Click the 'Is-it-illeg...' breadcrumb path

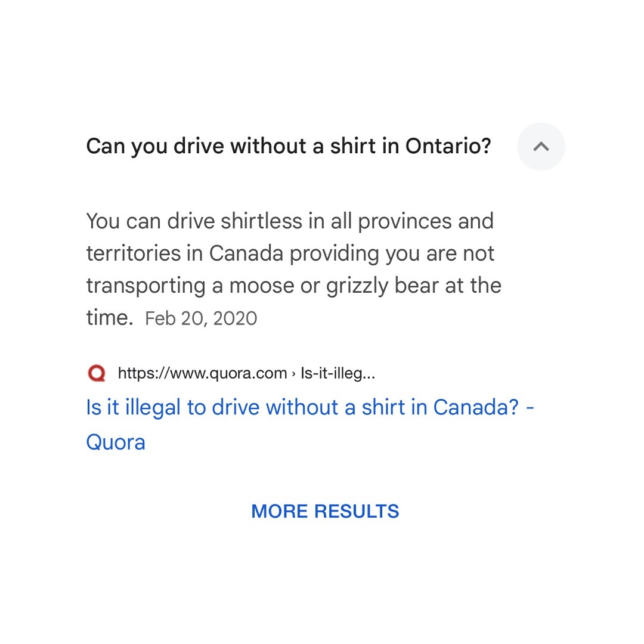coord(338,373)
